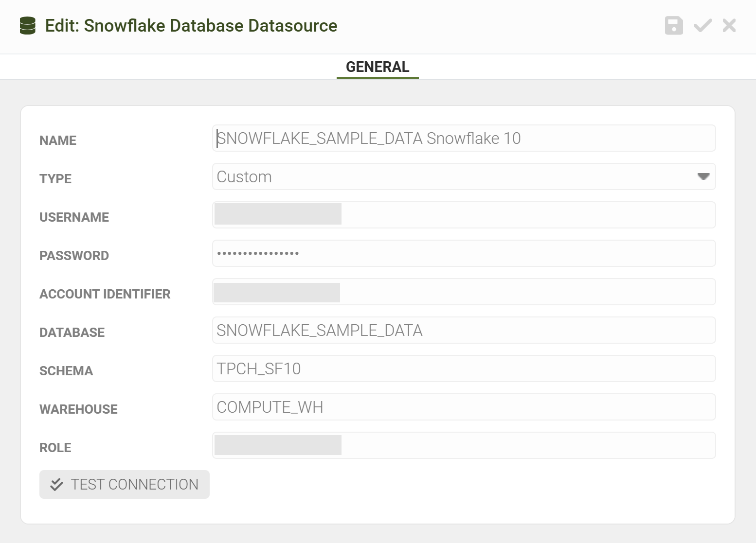The image size is (756, 543).
Task: Click into the PASSWORD field
Action: tap(464, 254)
